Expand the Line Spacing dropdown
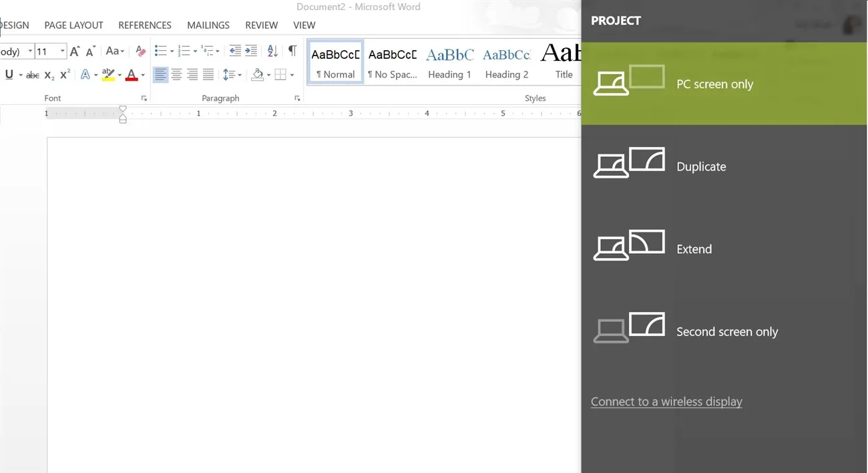The image size is (868, 473). 232,75
